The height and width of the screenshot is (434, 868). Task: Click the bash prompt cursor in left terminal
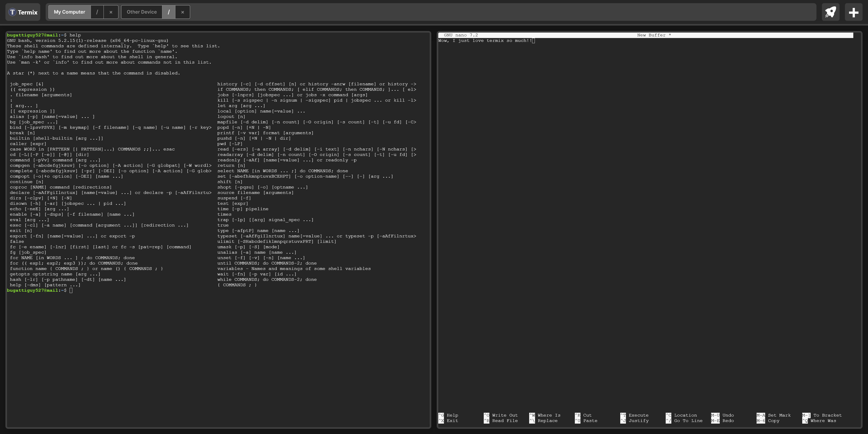(71, 290)
